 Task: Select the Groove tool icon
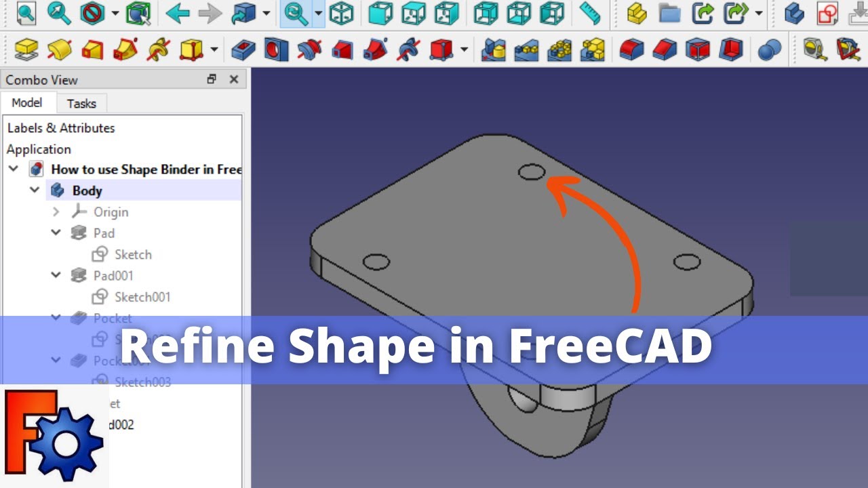click(x=309, y=49)
